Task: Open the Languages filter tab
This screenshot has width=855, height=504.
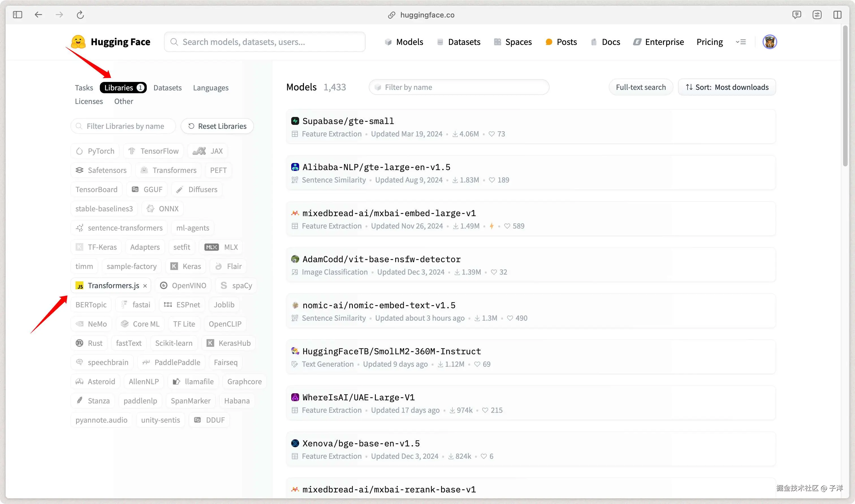Action: click(211, 88)
